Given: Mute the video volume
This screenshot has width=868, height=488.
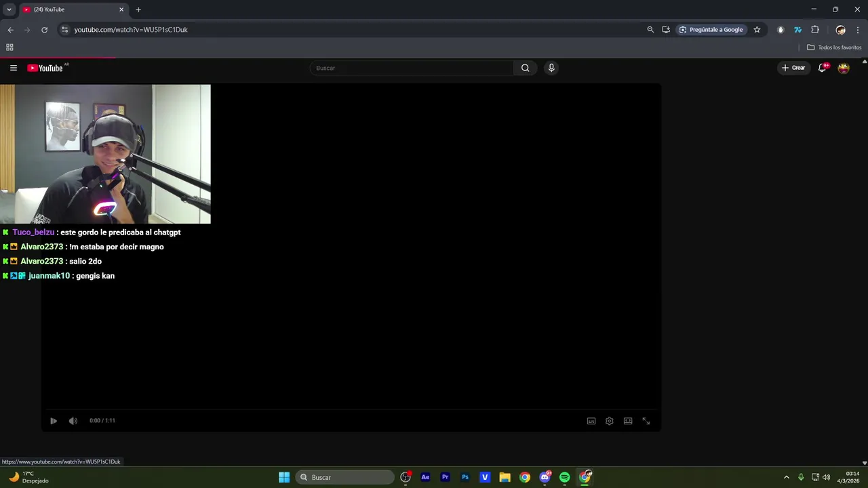Looking at the screenshot, I should tap(73, 421).
